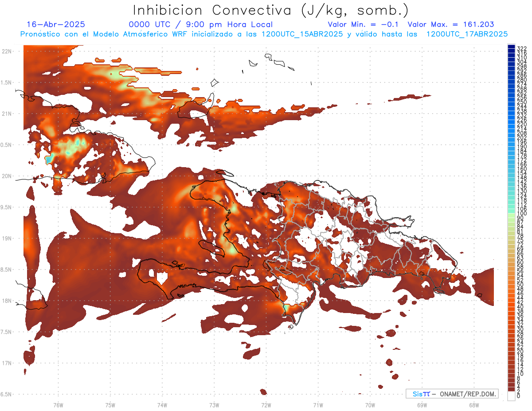Click the '71W' longitude label
This screenshot has width=532, height=411.
pos(318,405)
